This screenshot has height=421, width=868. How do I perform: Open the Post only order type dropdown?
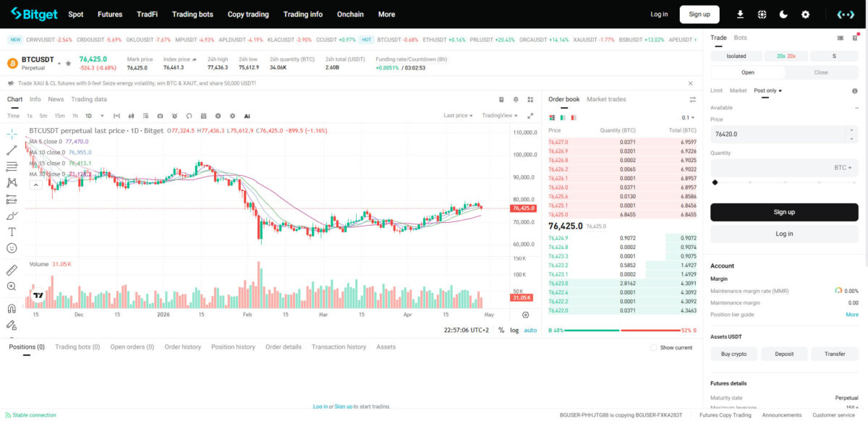click(767, 90)
